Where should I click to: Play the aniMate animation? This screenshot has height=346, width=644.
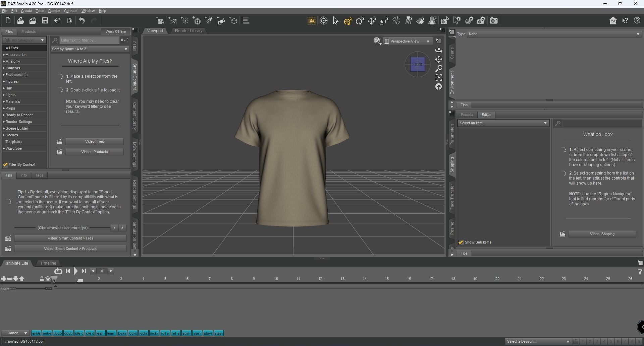75,271
